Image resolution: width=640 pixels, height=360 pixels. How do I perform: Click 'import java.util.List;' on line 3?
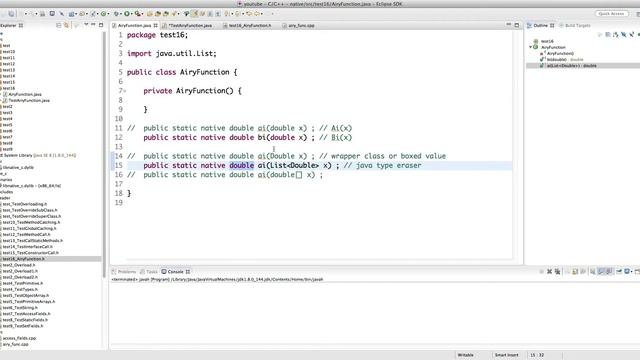click(x=172, y=53)
